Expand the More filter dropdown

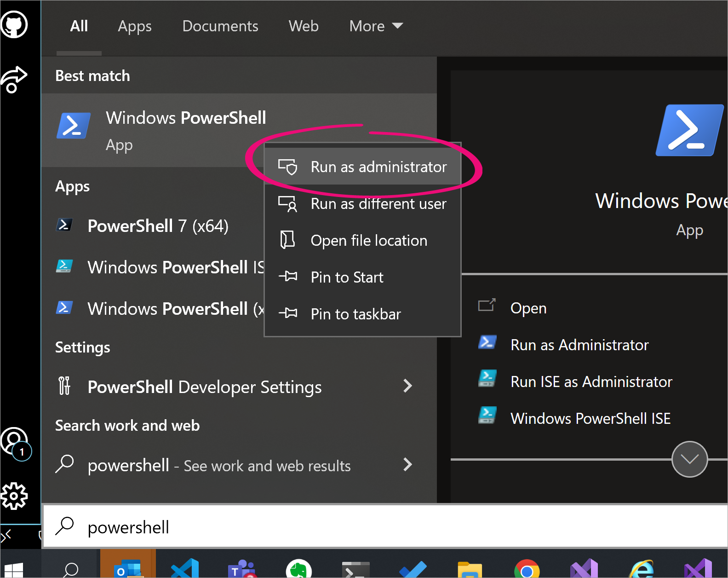point(376,26)
